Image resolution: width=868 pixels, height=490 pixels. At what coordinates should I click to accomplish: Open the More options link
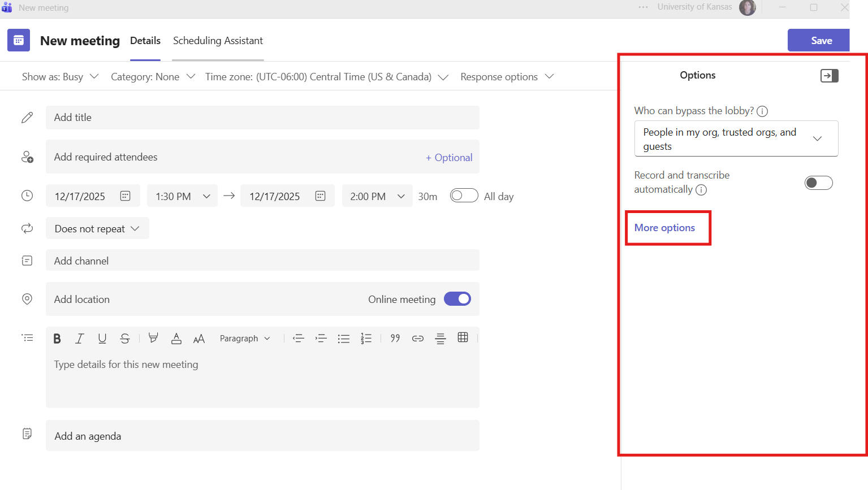664,228
